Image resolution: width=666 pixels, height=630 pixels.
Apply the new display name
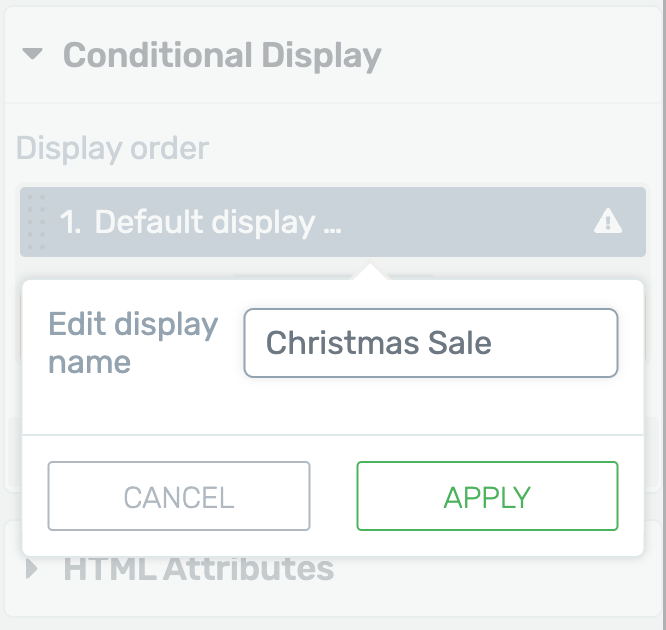[x=487, y=496]
